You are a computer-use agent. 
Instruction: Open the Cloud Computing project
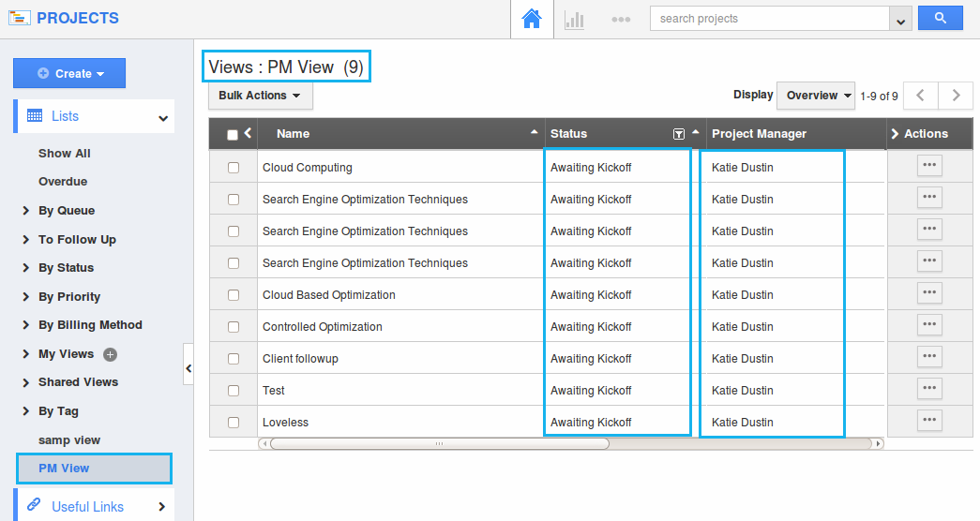(x=307, y=168)
